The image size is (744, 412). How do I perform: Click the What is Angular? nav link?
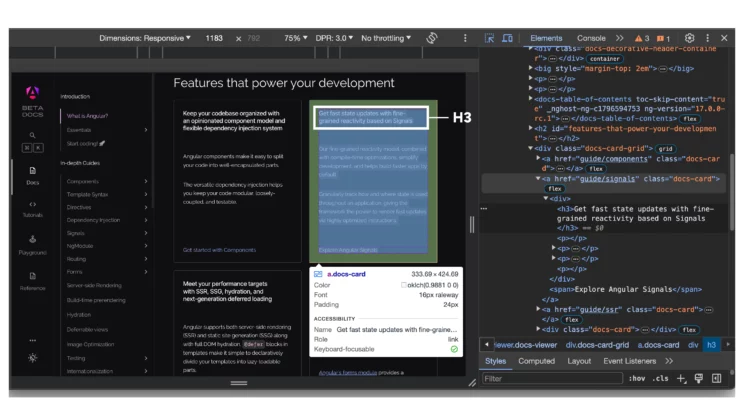point(87,116)
